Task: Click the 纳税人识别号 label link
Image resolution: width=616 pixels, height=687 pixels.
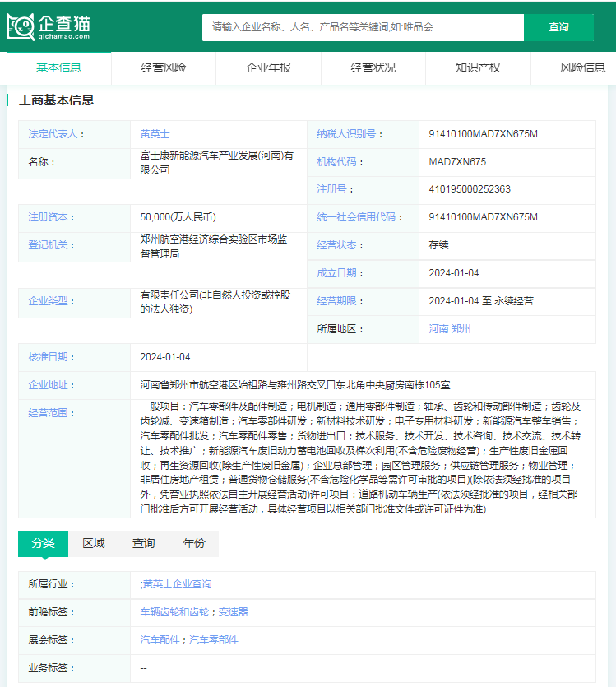Action: 346,134
